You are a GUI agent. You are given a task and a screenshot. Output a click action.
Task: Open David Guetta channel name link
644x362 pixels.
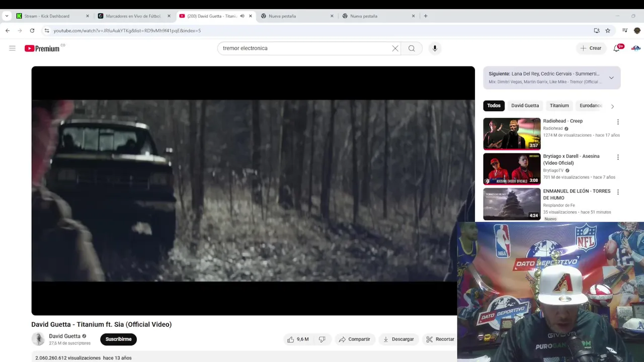pos(64,336)
